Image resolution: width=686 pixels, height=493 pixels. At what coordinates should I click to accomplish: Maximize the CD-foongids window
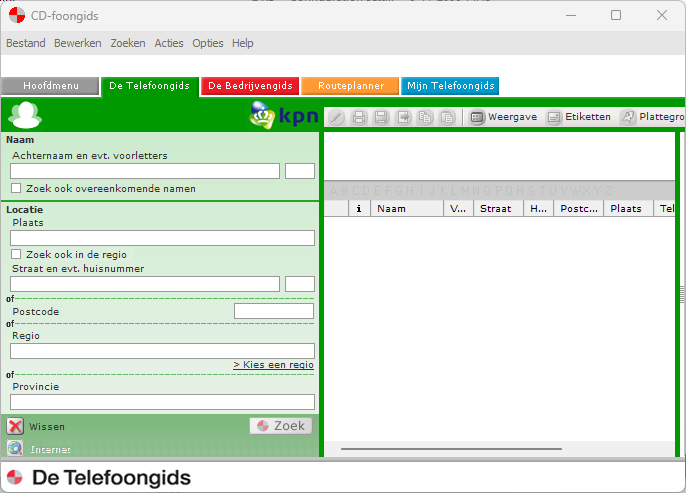pyautogui.click(x=616, y=15)
